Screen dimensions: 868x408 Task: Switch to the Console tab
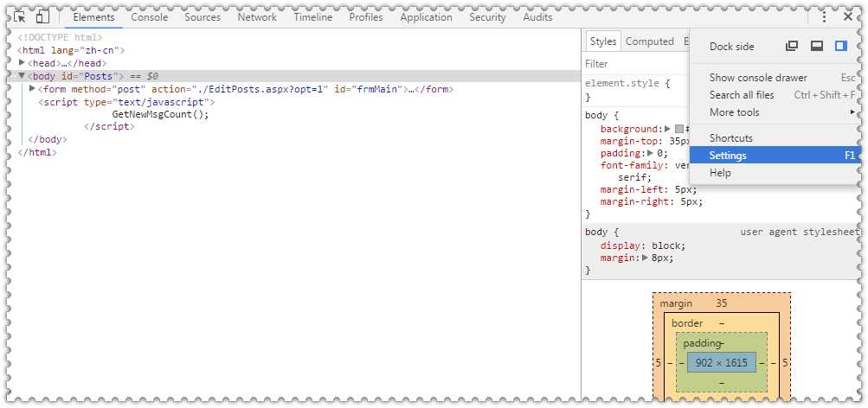[150, 17]
